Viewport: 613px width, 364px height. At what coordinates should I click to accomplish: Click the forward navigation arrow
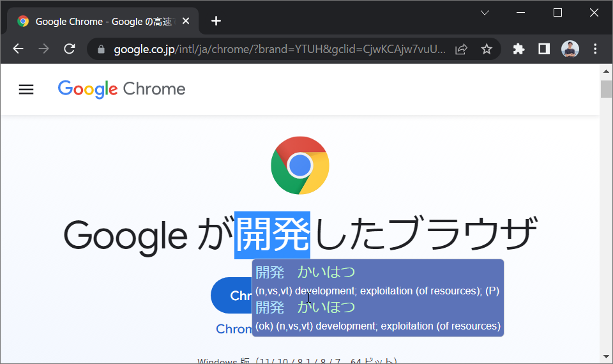pos(44,49)
